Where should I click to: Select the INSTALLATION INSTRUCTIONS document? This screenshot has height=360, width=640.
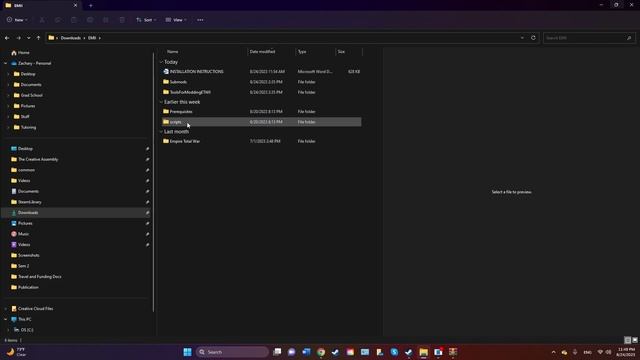pos(261,71)
